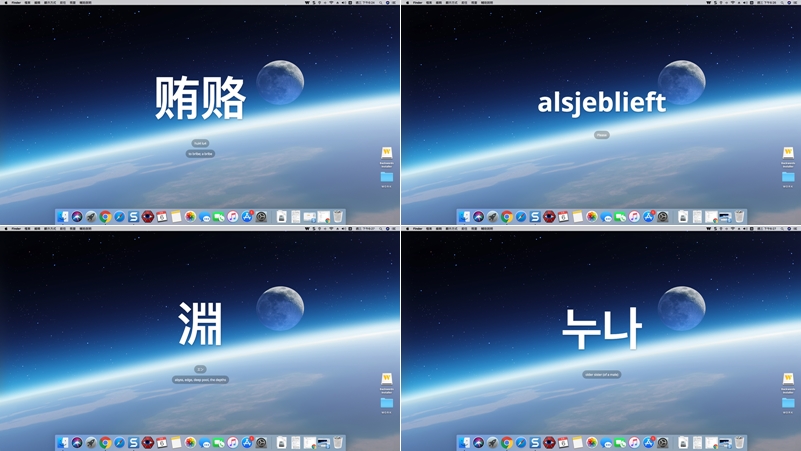The image size is (801, 451).
Task: Open Finder in the 淵 screen dock
Action: click(x=63, y=442)
